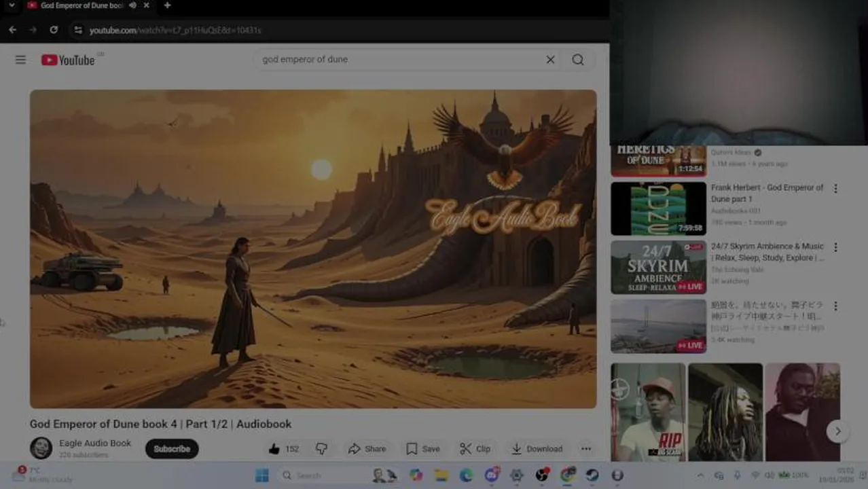Create a Clip from the video
868x489 pixels.
point(475,449)
